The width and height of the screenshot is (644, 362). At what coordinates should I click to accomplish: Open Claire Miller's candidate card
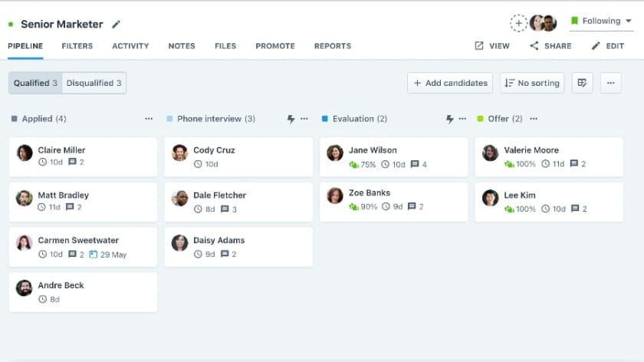click(x=83, y=157)
